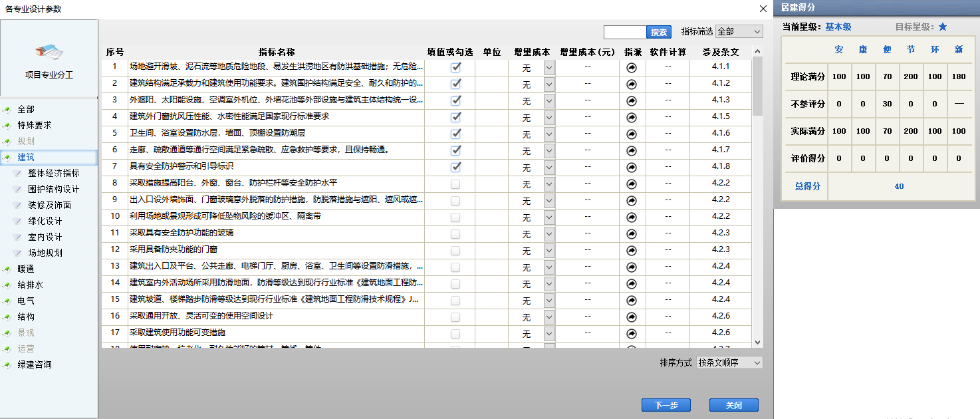Enable the checkbox for row 12 防夹门窗
The image size is (980, 419).
pos(455,250)
